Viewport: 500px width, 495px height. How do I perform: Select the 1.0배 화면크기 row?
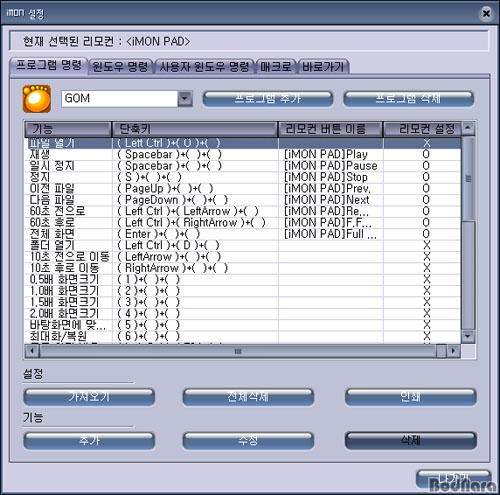tap(243, 291)
